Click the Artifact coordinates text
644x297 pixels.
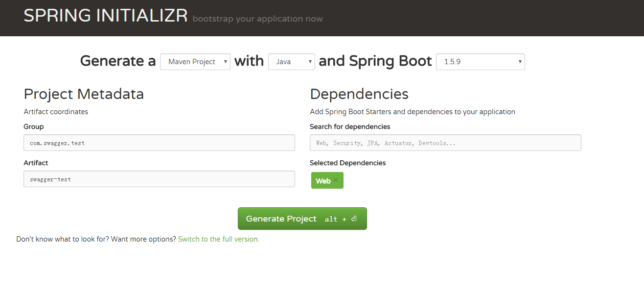coord(56,112)
